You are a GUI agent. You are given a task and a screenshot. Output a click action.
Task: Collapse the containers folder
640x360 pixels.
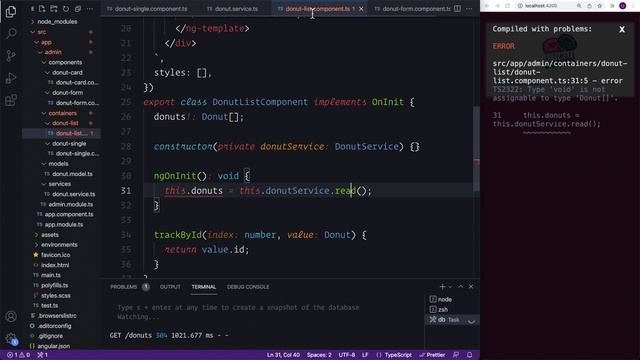click(x=62, y=113)
